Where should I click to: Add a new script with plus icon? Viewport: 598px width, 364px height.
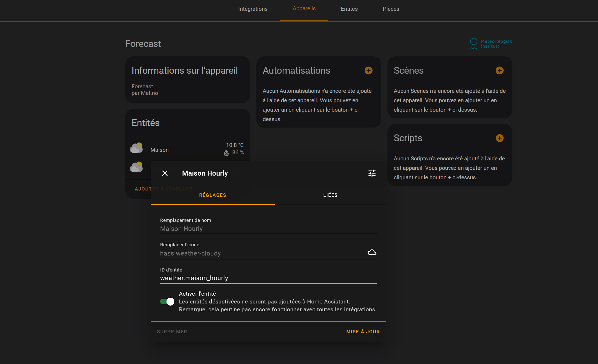click(499, 138)
